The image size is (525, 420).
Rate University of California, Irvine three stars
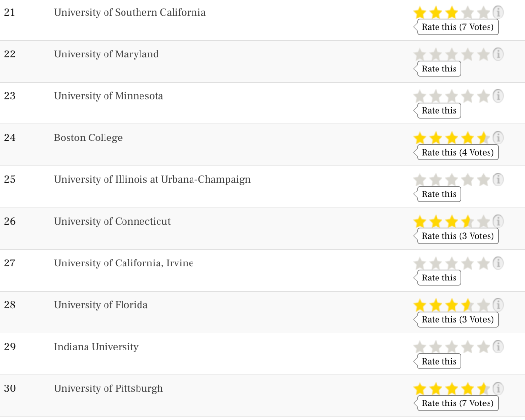pyautogui.click(x=452, y=263)
